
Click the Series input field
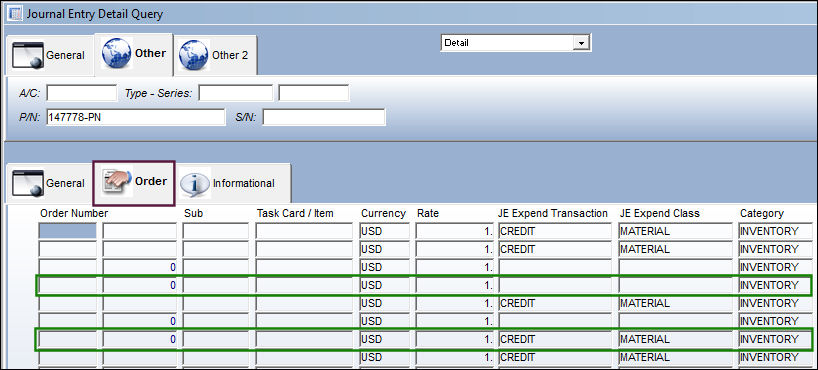click(x=314, y=93)
